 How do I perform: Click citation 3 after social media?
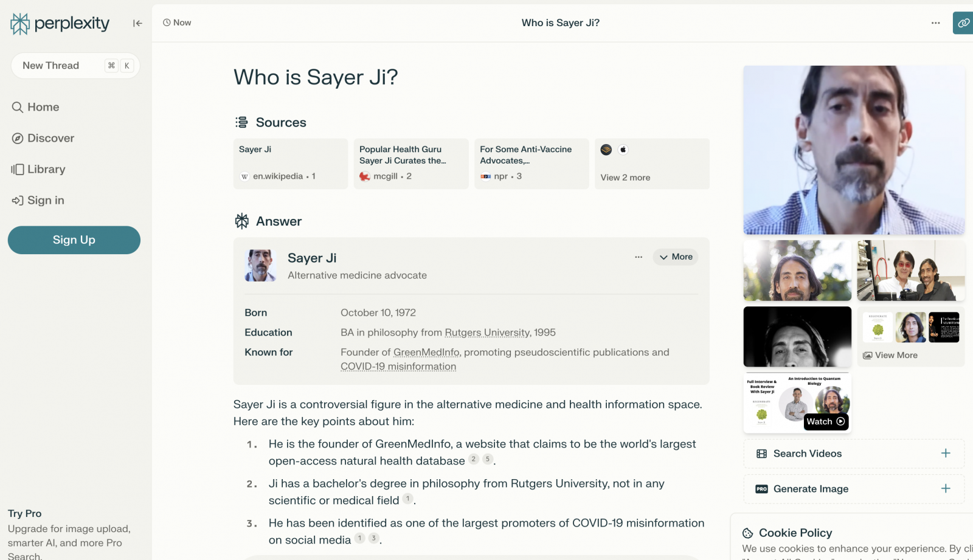374,538
